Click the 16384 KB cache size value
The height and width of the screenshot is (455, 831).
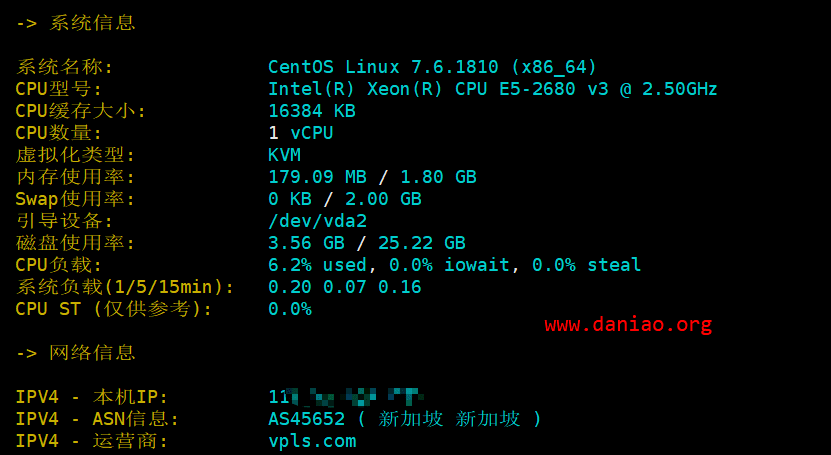point(312,111)
